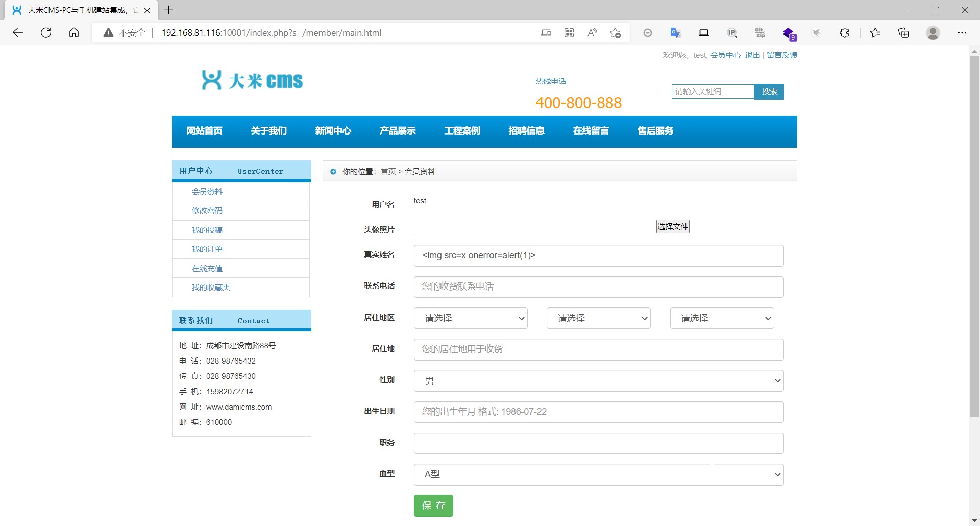Image resolution: width=980 pixels, height=526 pixels.
Task: Click the circular minus extension icon
Action: point(648,33)
